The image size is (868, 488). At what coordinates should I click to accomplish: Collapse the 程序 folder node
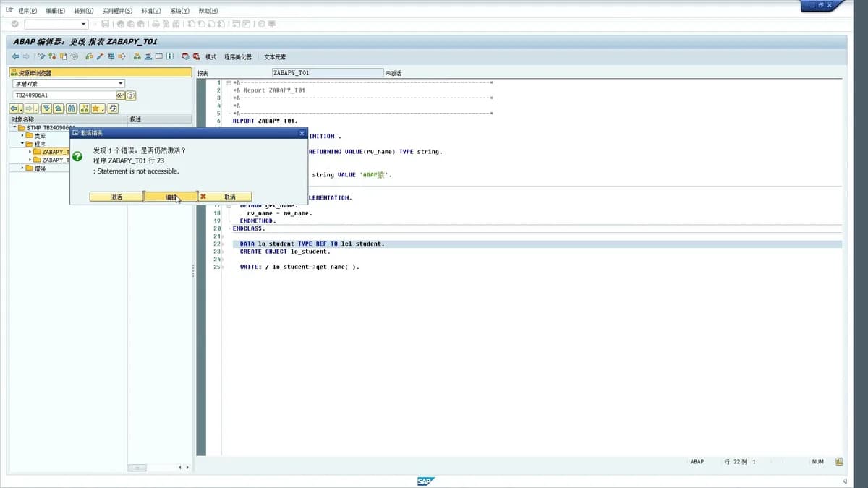click(22, 143)
